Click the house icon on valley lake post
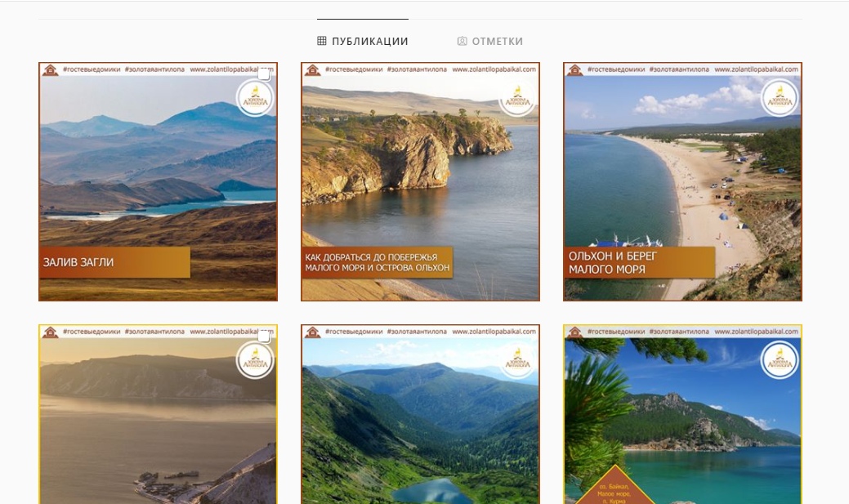 pyautogui.click(x=312, y=332)
